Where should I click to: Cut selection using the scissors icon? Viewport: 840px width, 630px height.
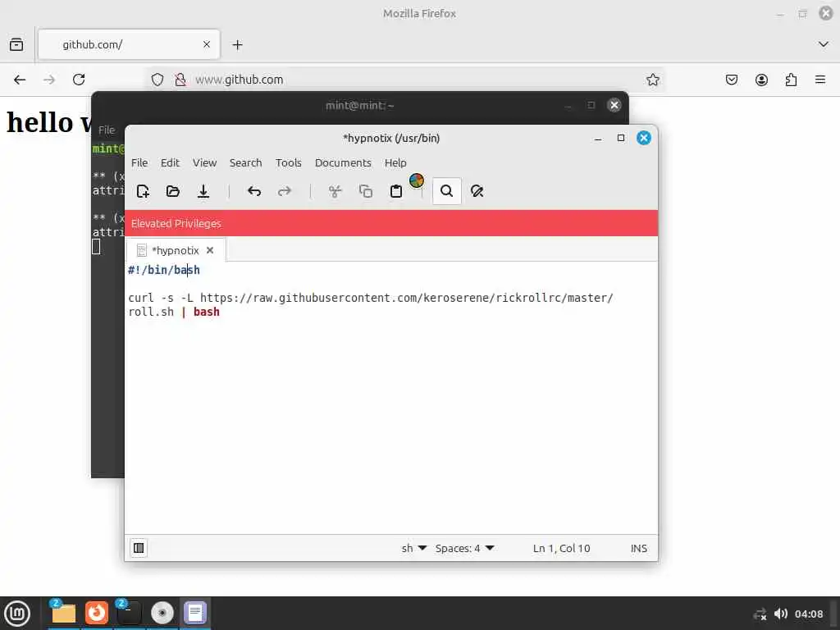[x=336, y=191]
